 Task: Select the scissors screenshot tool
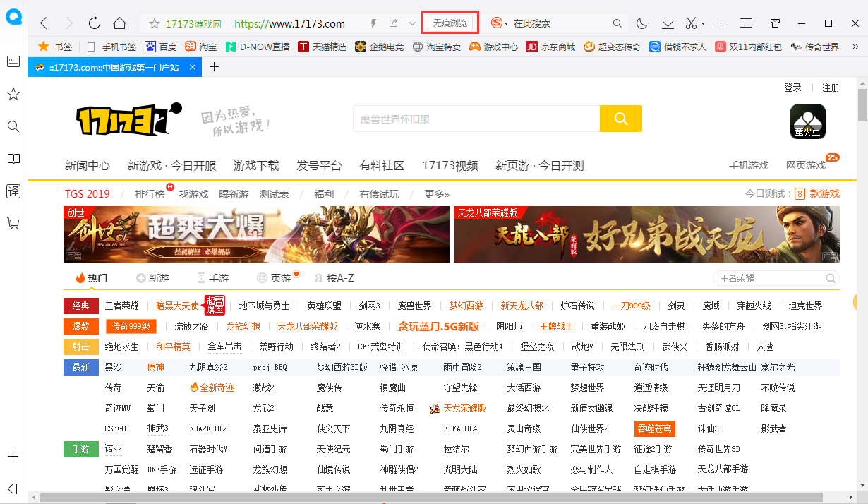click(690, 23)
